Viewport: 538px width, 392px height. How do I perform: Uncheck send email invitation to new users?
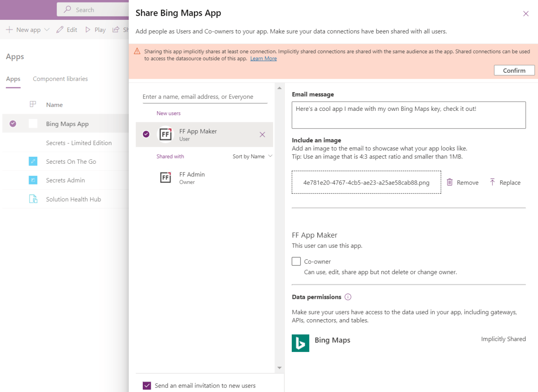click(x=147, y=385)
